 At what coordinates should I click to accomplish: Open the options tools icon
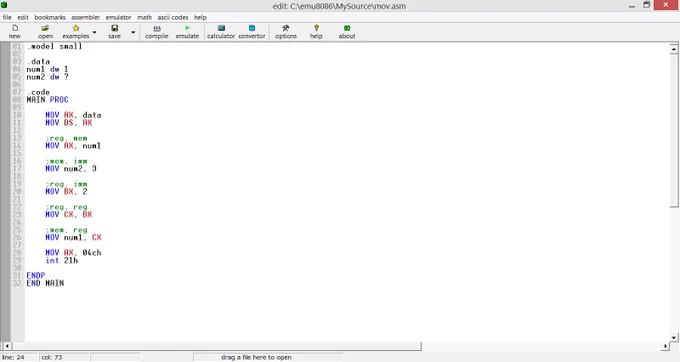286,32
